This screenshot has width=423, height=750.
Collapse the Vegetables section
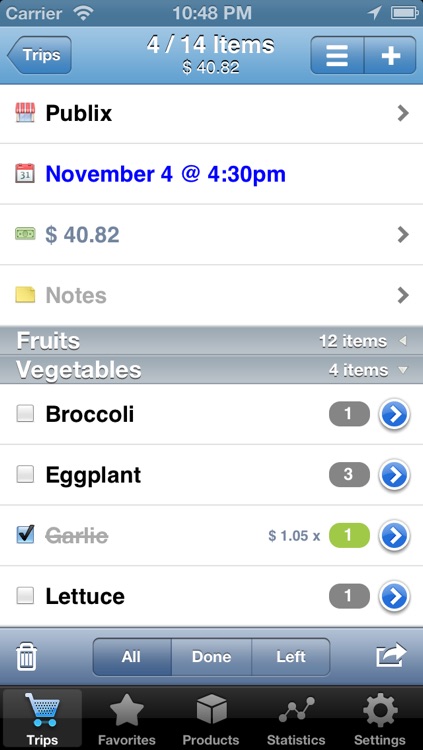click(x=212, y=370)
